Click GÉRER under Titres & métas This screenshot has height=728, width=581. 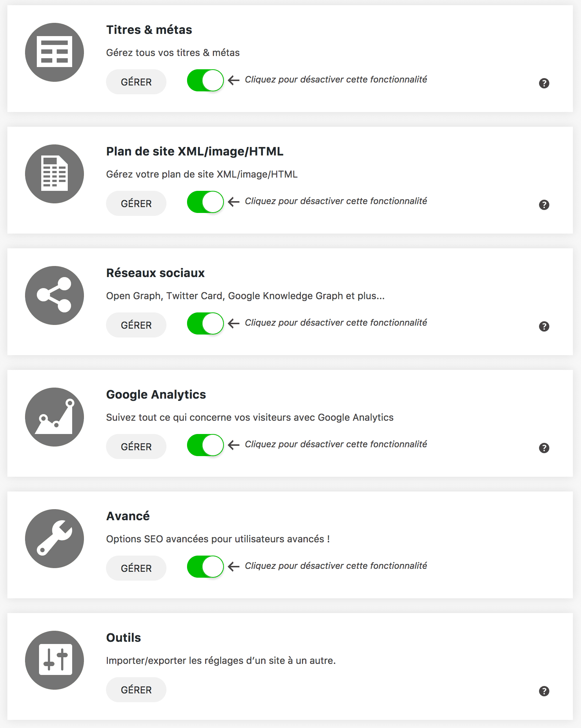136,82
